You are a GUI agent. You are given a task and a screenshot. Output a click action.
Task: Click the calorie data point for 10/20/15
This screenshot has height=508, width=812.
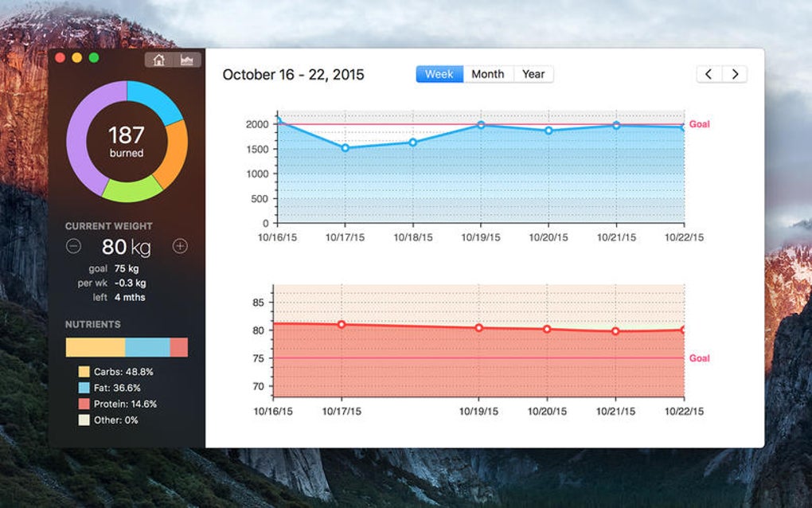click(548, 131)
